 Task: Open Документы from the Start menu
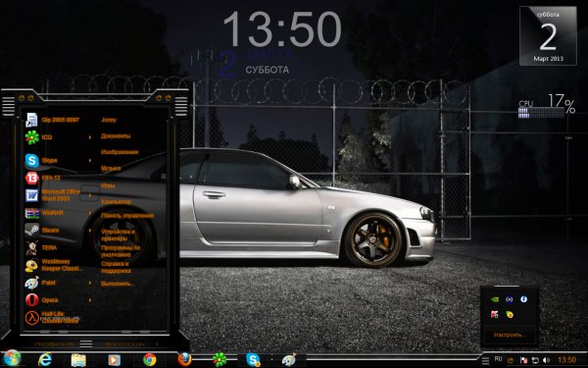(116, 136)
